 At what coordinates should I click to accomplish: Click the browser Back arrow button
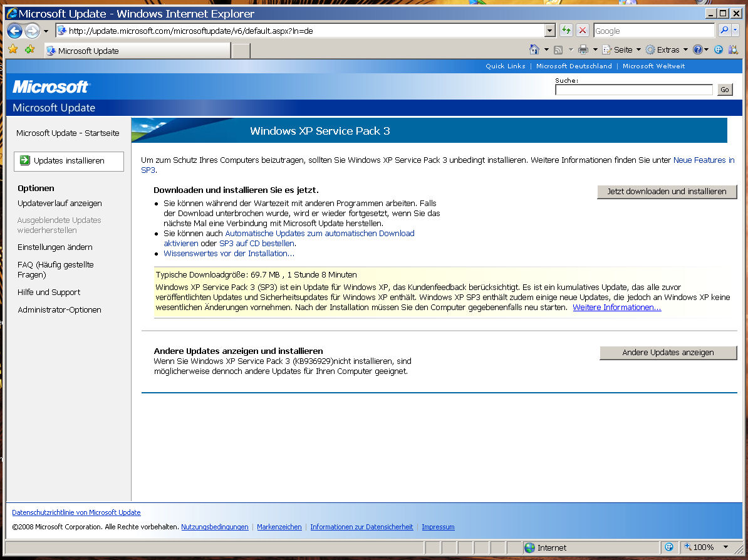pyautogui.click(x=15, y=31)
